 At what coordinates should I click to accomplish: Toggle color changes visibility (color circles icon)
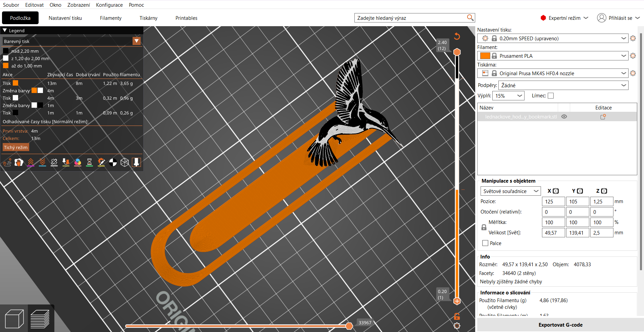(x=78, y=162)
